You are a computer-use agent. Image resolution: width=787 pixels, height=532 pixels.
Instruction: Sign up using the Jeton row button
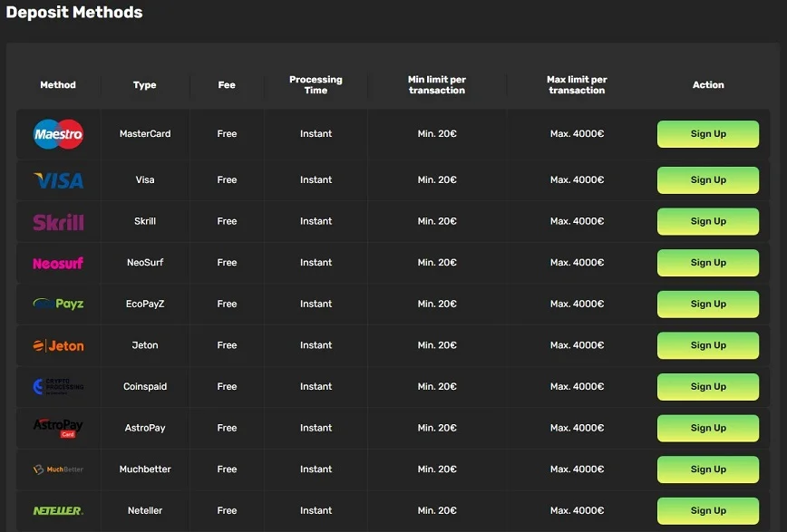tap(708, 345)
